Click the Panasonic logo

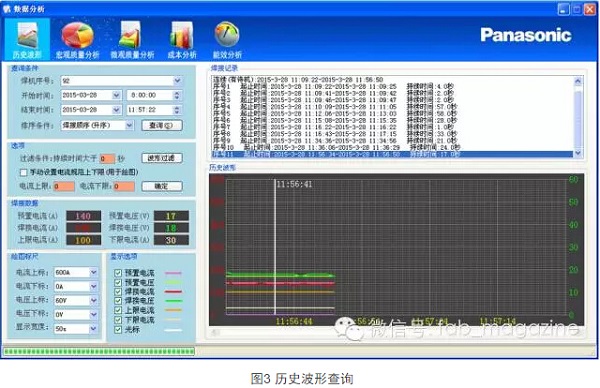tap(526, 35)
